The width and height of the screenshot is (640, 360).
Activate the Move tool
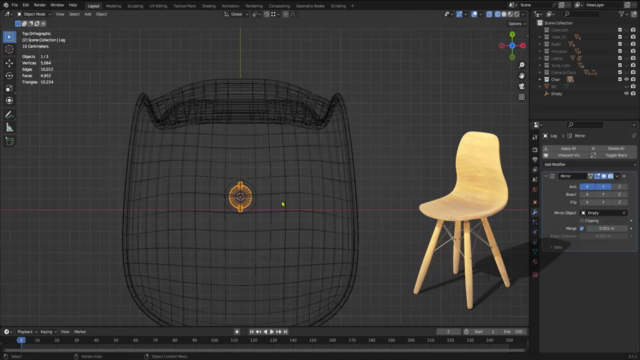[9, 63]
